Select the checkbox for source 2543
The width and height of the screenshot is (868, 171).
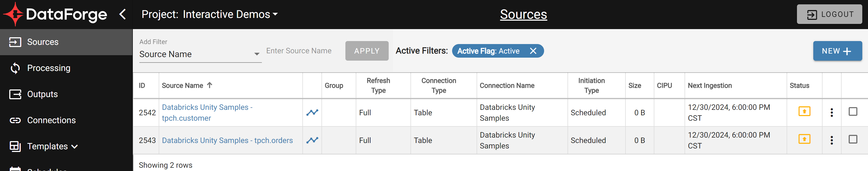853,139
